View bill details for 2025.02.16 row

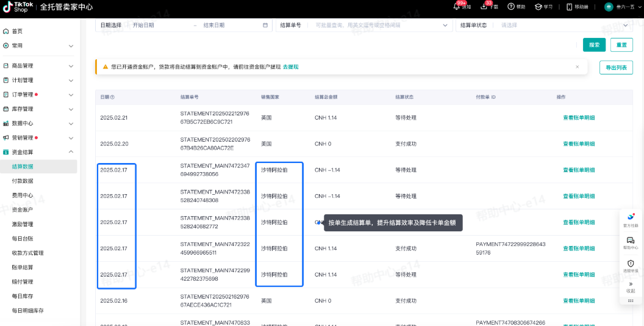pyautogui.click(x=579, y=301)
